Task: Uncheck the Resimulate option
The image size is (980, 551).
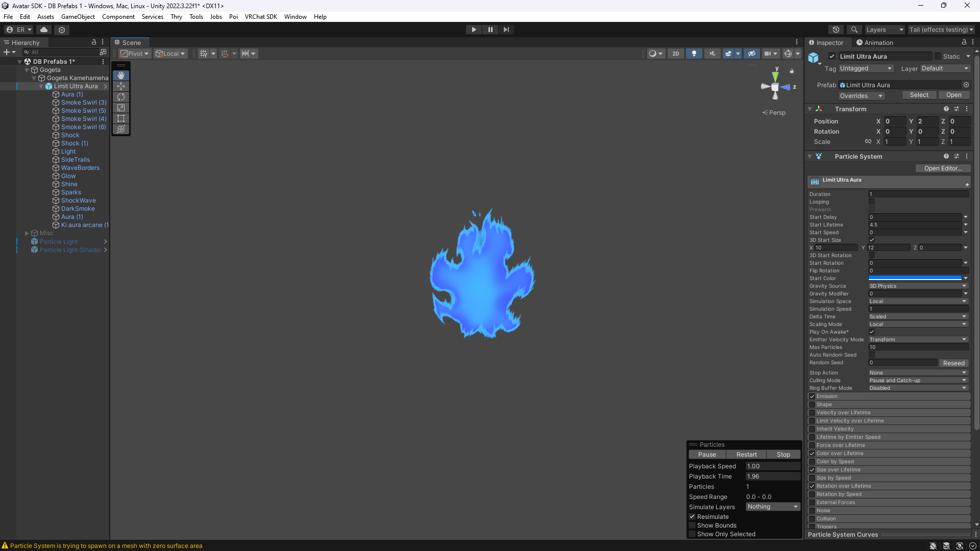Action: coord(693,517)
